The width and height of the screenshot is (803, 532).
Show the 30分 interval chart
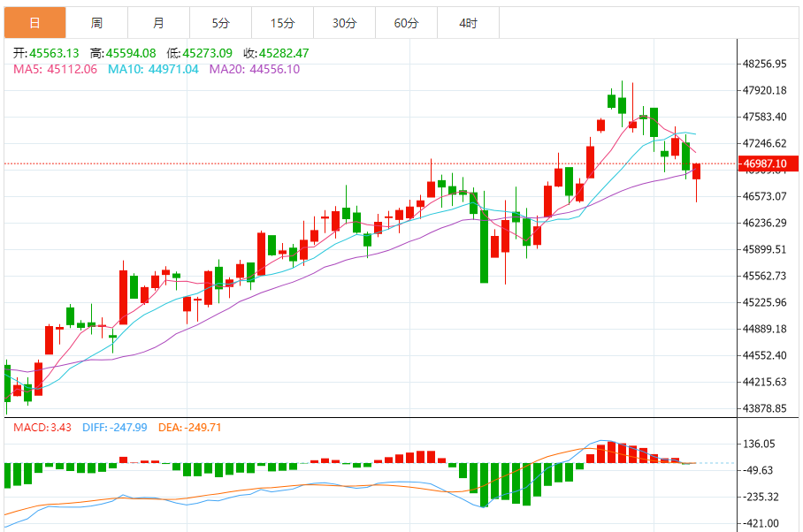[344, 22]
